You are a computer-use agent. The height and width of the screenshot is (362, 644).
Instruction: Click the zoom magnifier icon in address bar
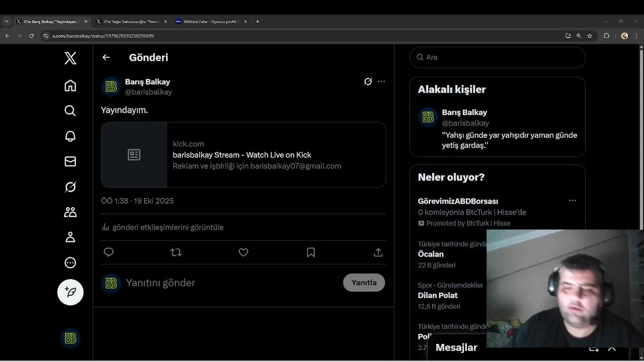coord(579,36)
